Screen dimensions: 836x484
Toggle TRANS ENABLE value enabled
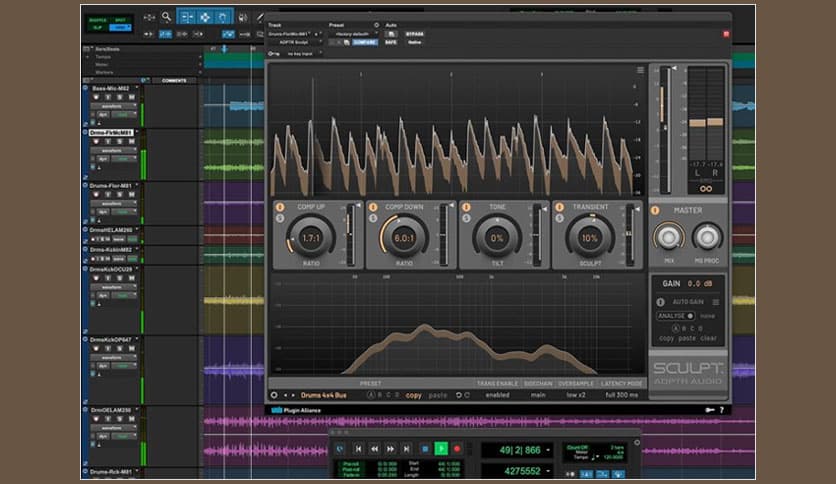497,395
